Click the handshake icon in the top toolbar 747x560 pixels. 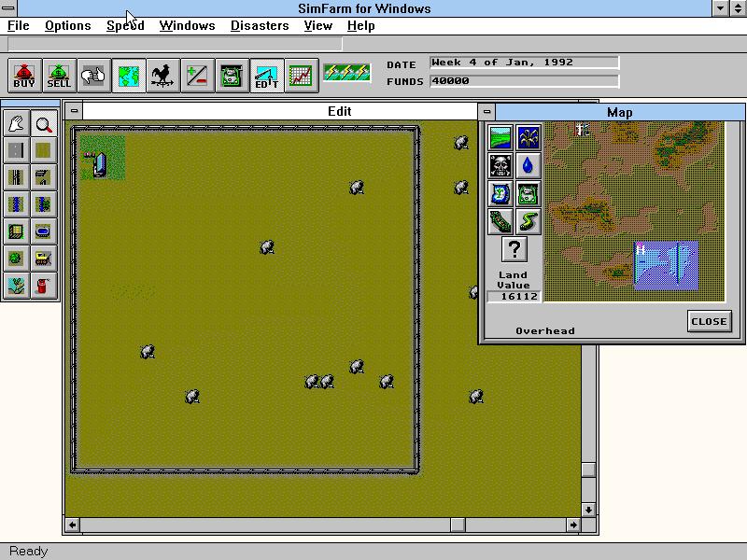click(x=94, y=76)
